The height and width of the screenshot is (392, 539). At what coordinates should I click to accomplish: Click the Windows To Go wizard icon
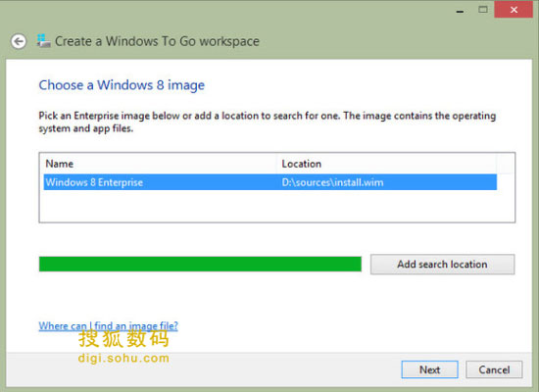tap(43, 41)
